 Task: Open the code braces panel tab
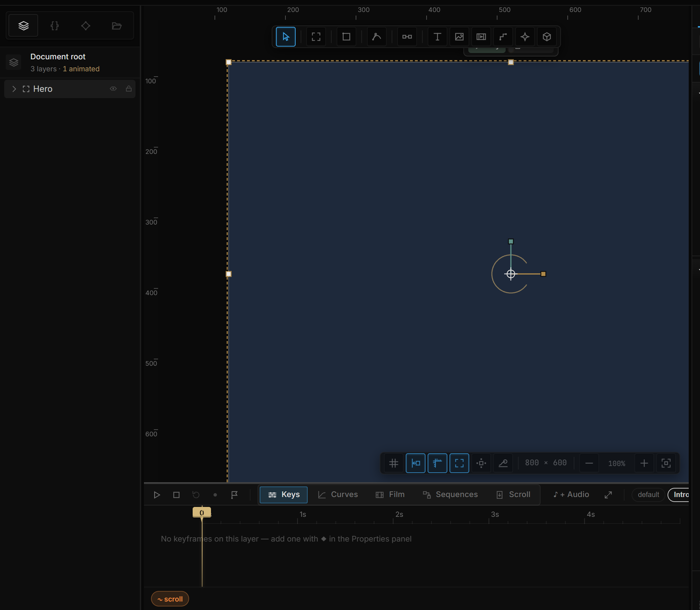[54, 25]
